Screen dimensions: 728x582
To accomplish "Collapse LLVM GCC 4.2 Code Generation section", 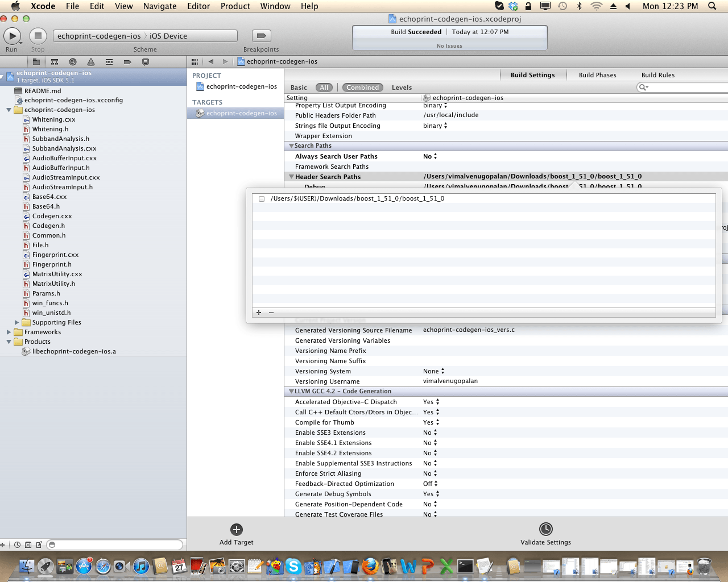I will pos(291,392).
